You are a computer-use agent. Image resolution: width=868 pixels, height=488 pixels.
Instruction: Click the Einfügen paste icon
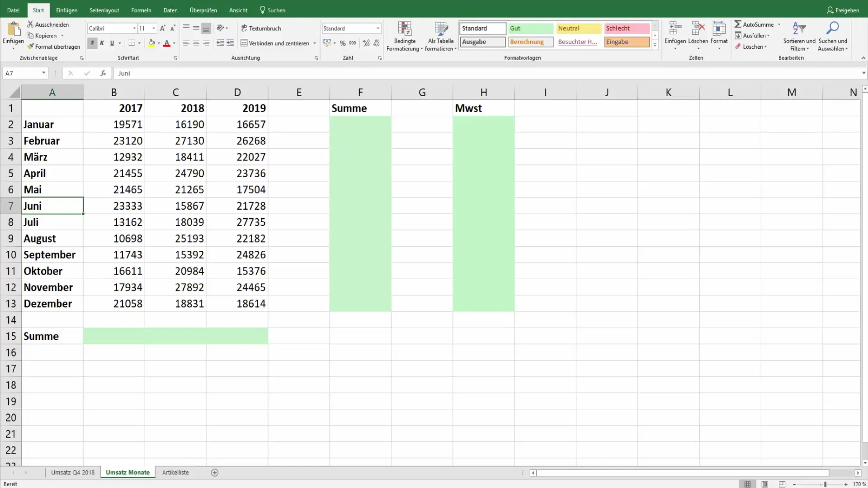click(14, 29)
